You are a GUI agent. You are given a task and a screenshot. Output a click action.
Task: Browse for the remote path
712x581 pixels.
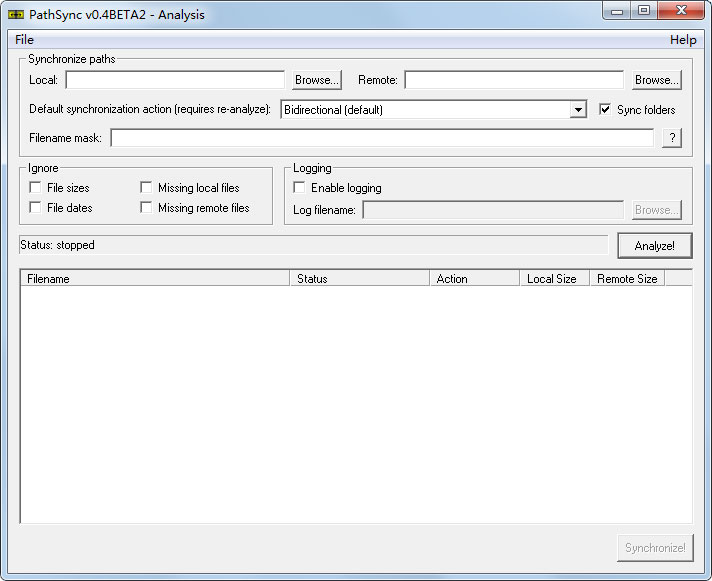click(x=657, y=80)
